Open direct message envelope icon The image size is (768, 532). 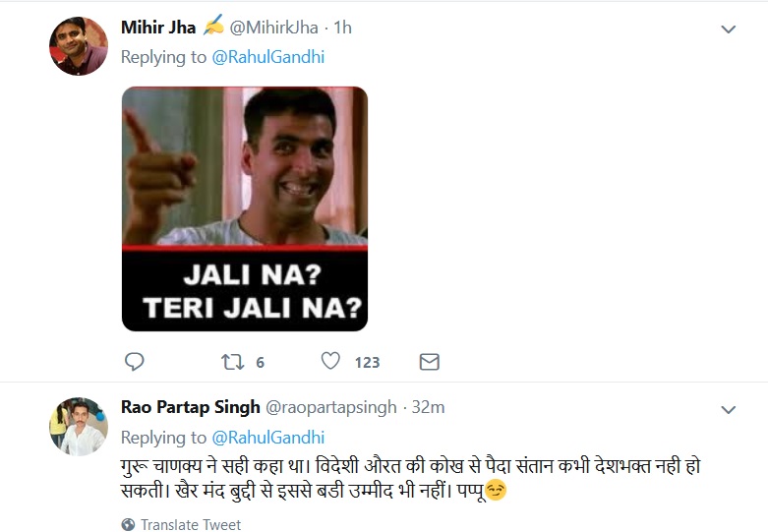point(430,362)
